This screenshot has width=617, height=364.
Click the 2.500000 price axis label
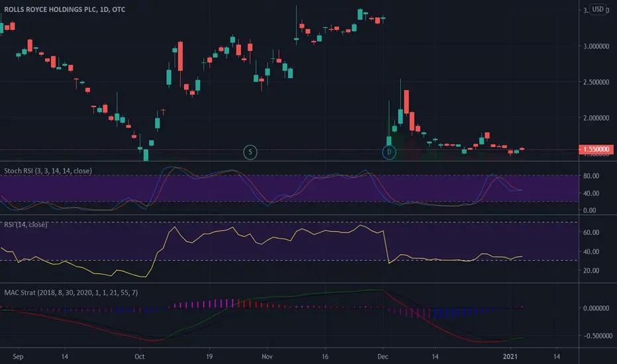596,82
